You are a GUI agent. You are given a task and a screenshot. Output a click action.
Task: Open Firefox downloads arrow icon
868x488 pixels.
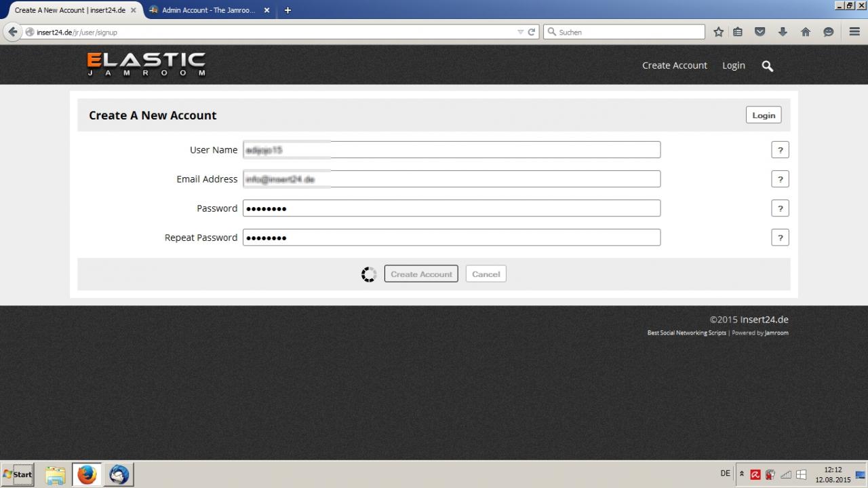pyautogui.click(x=783, y=32)
